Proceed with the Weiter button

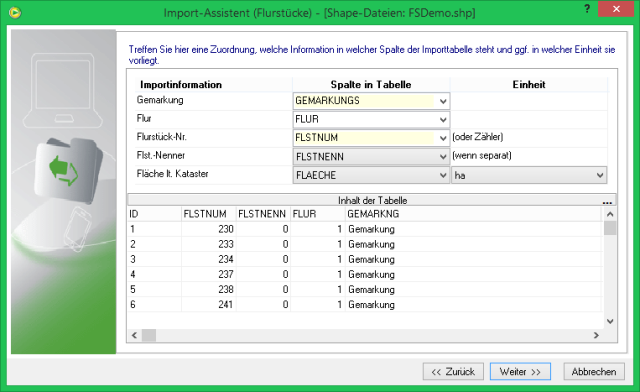(x=520, y=372)
